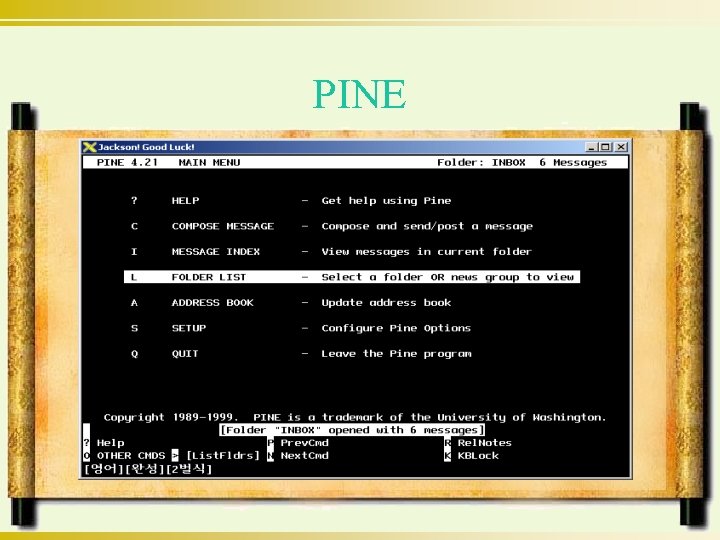Click the X icon in the title bar

point(89,147)
